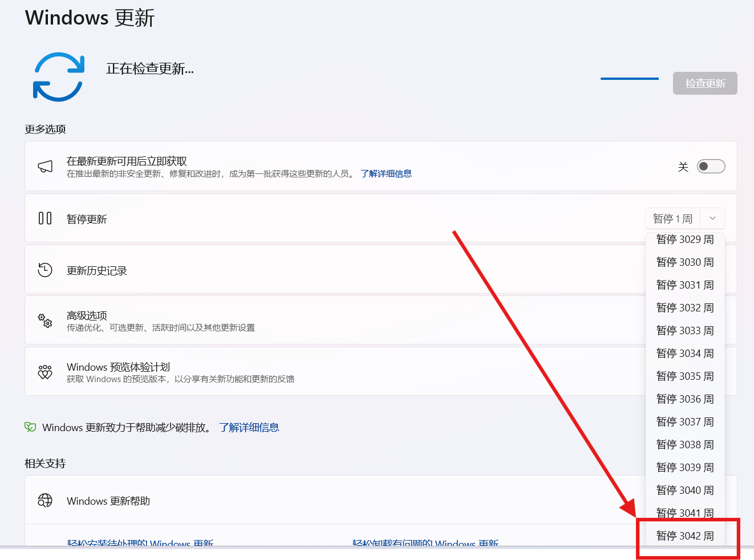Open 轻松卸载有问题的 Windows 更新 link

pyautogui.click(x=425, y=543)
